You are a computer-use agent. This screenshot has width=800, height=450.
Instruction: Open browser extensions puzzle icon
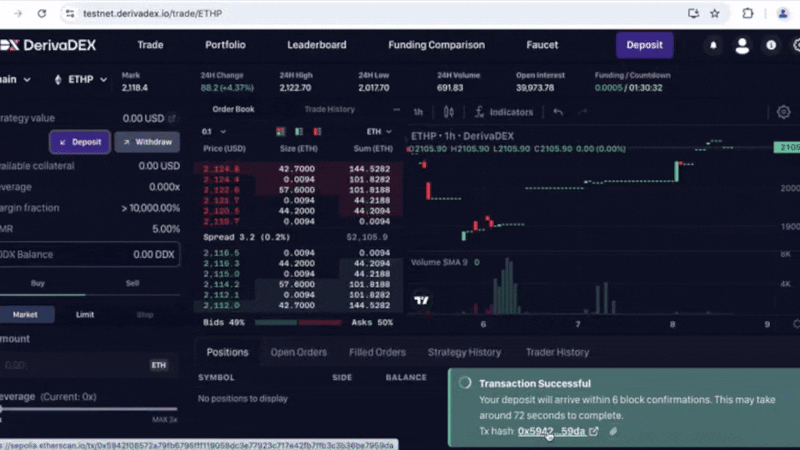click(747, 14)
